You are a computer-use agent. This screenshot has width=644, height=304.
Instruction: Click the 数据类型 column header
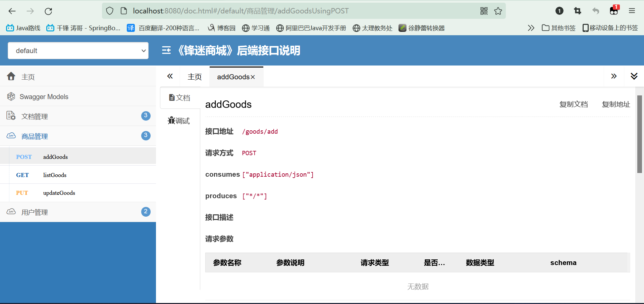coord(480,263)
